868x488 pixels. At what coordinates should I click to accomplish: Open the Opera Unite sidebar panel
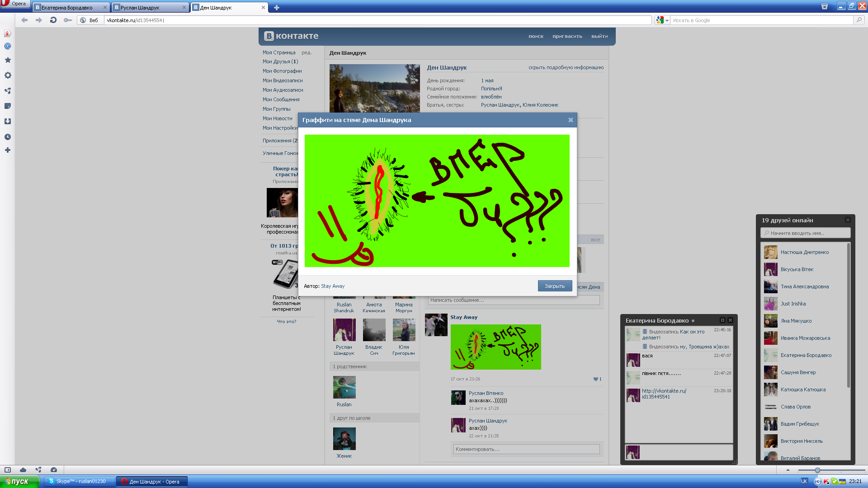[7, 91]
